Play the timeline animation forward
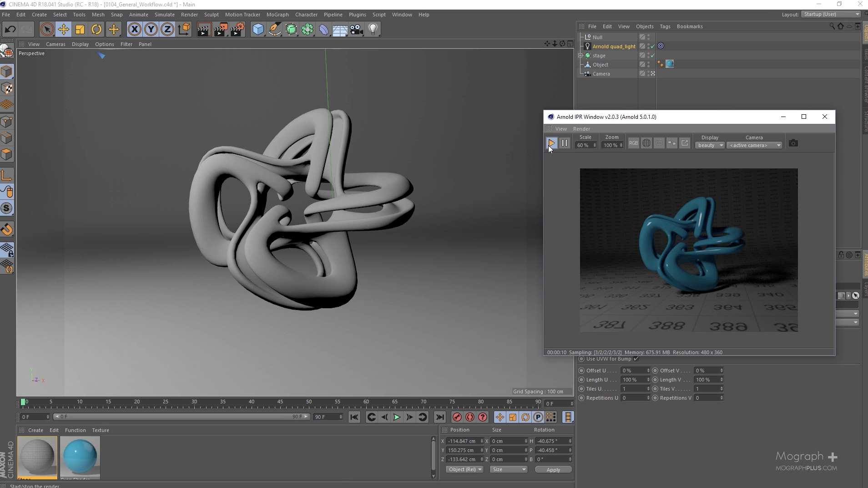Image resolution: width=868 pixels, height=488 pixels. pos(397,417)
